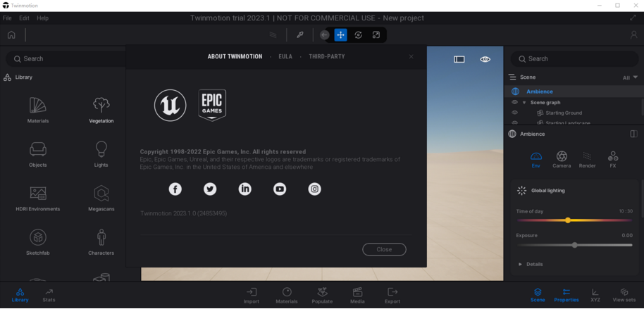Toggle fullscreen expand arrows icon
644x309 pixels.
tap(633, 18)
